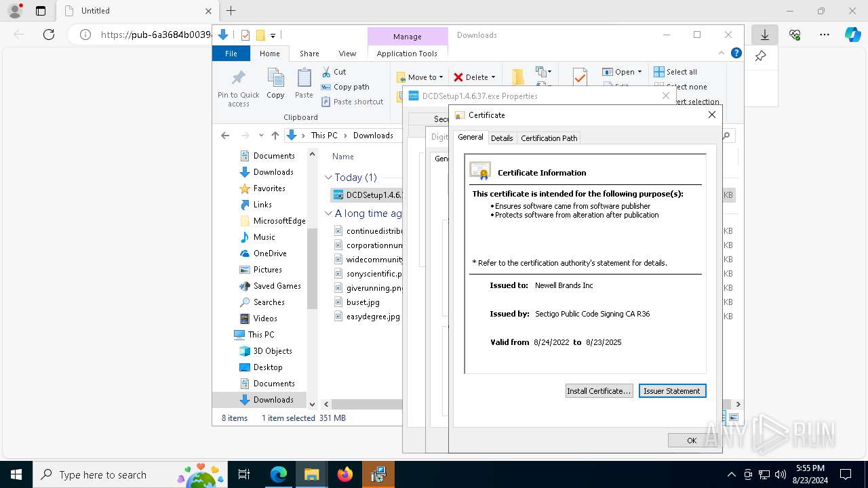Viewport: 868px width, 488px height.
Task: Close the Certificate dialog
Action: coord(712,115)
